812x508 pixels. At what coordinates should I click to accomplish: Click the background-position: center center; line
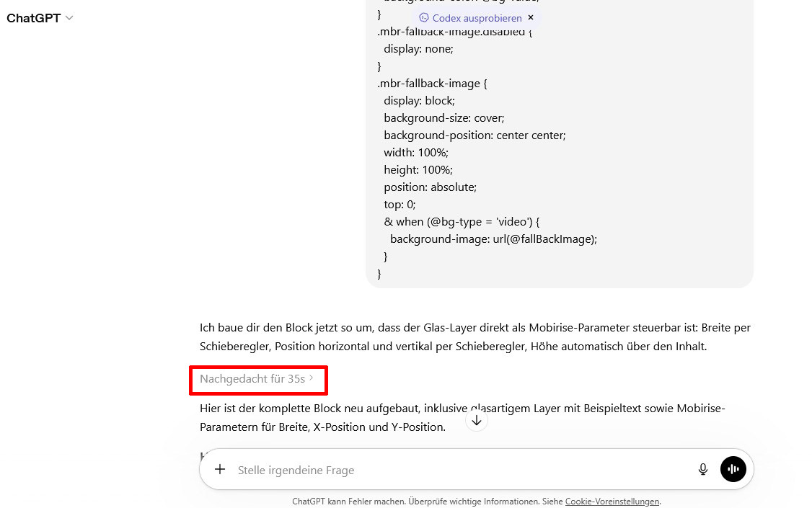(x=475, y=135)
